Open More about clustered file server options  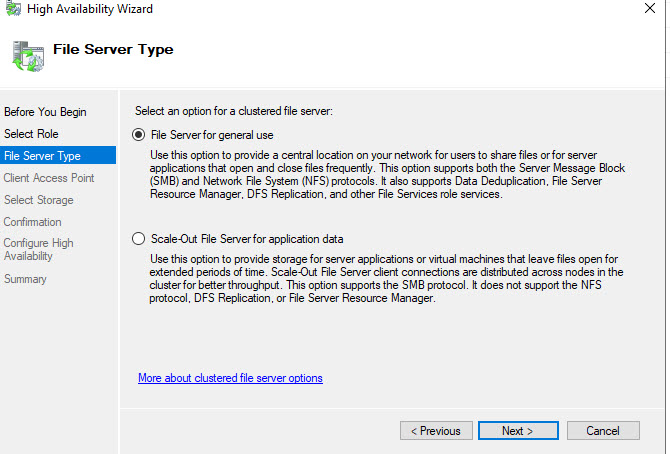[230, 378]
